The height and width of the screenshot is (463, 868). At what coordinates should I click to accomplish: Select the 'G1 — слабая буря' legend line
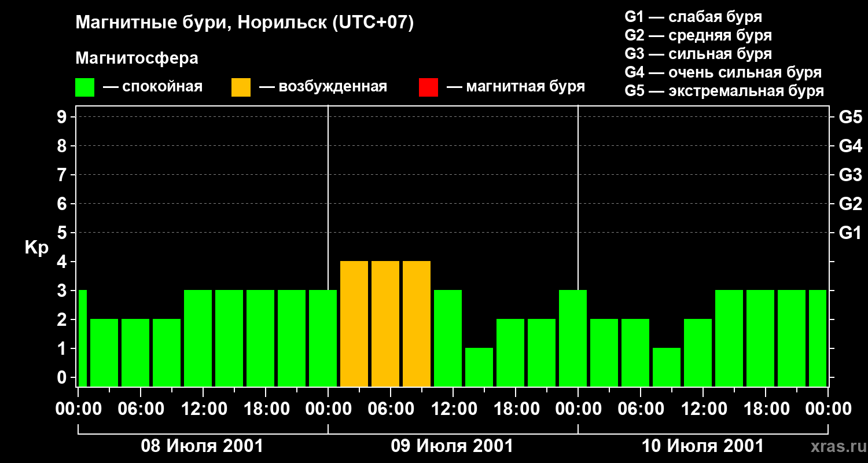tap(693, 17)
